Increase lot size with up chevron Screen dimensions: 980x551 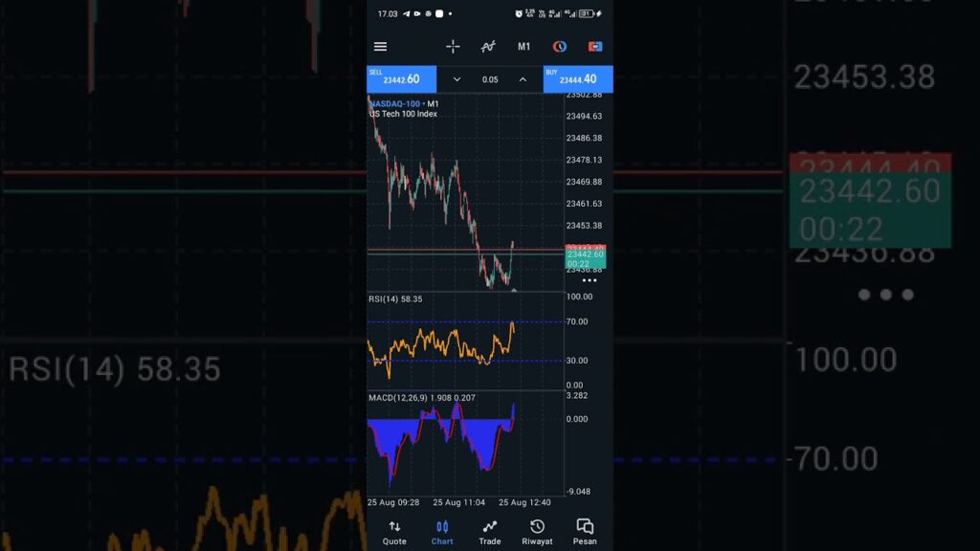tap(523, 79)
